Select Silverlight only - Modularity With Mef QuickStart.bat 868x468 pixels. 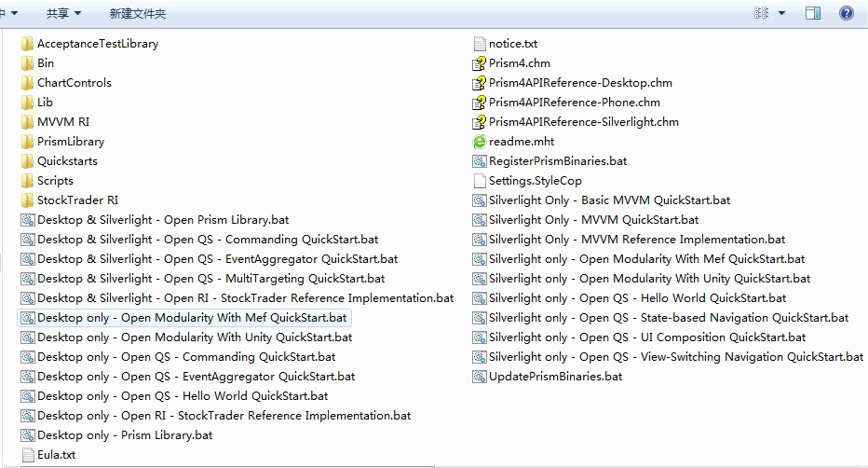(639, 259)
